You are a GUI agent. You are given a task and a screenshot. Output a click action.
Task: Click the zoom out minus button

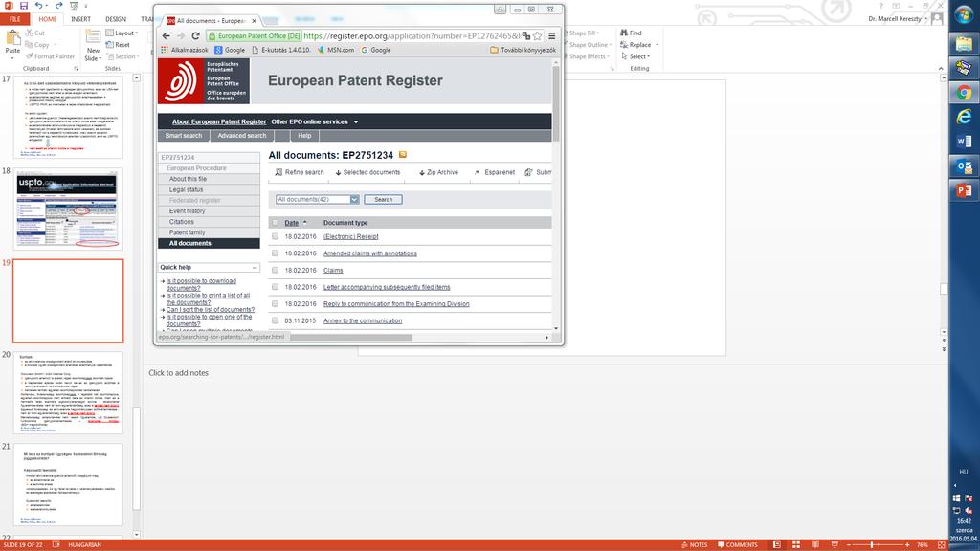coord(849,544)
